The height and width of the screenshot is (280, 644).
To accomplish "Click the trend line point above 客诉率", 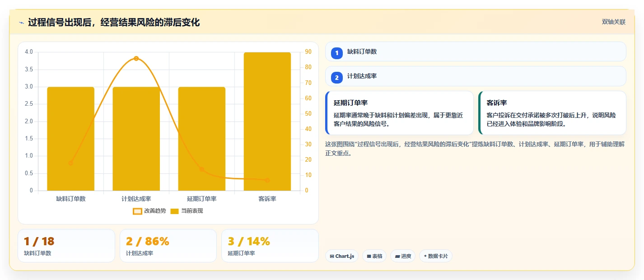I will [x=267, y=180].
